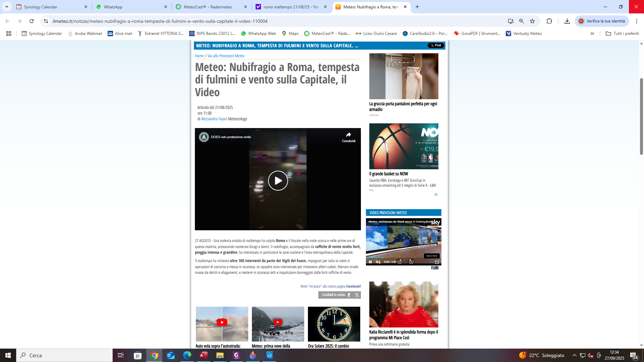Image resolution: width=644 pixels, height=362 pixels.
Task: Share the article on Facebook
Action: point(349,295)
